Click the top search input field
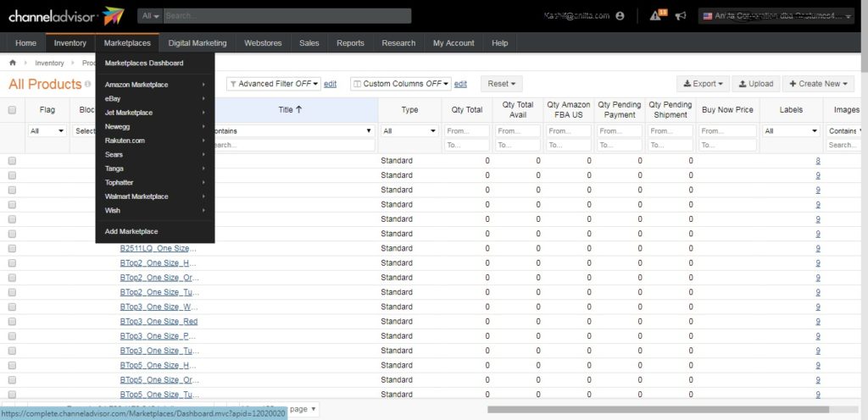The height and width of the screenshot is (420, 868). coord(287,16)
